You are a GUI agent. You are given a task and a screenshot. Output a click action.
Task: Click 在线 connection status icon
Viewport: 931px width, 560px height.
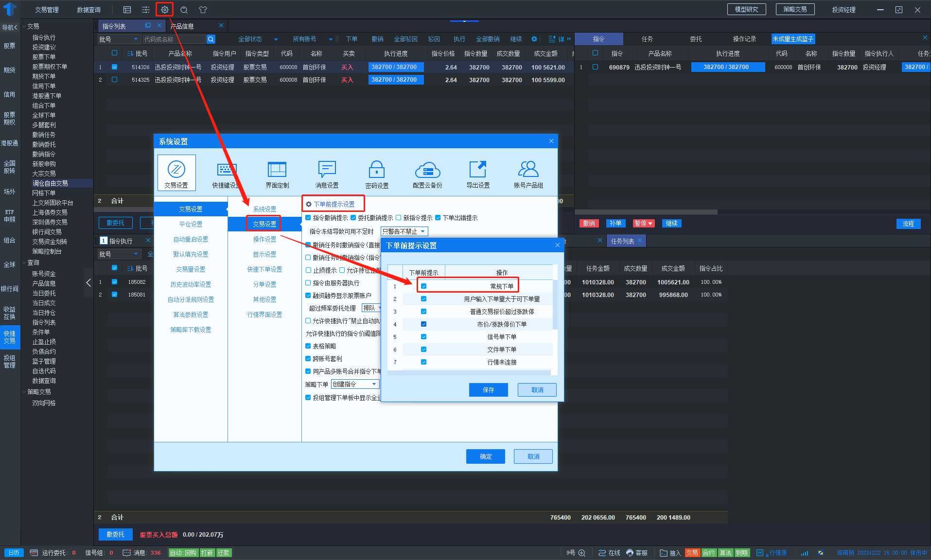click(602, 553)
